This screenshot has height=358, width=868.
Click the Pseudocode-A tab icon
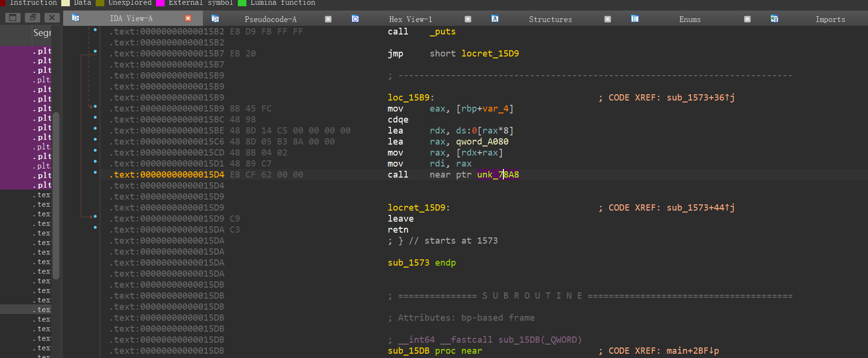click(215, 19)
